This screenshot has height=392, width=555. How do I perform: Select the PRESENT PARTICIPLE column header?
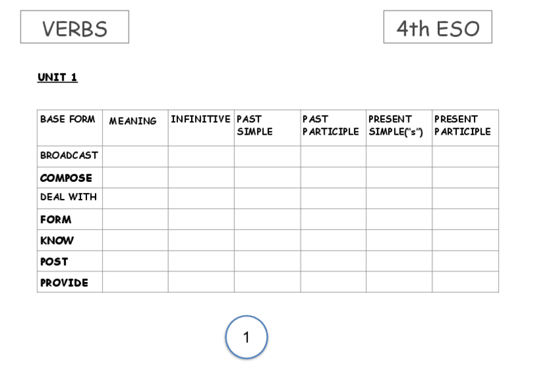pos(462,126)
